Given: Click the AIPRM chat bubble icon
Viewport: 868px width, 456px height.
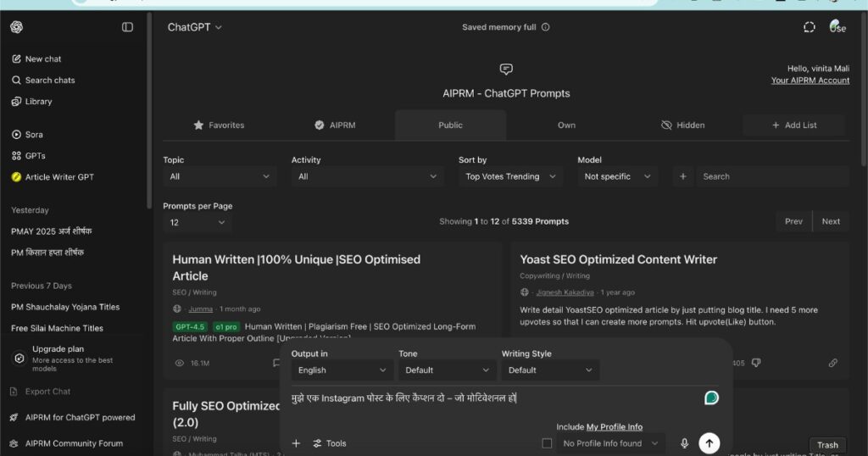Looking at the screenshot, I should pyautogui.click(x=506, y=70).
